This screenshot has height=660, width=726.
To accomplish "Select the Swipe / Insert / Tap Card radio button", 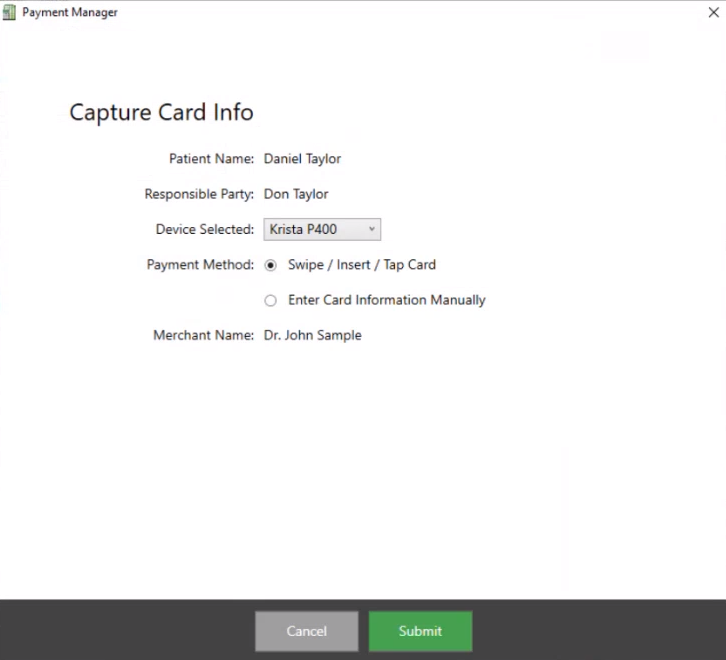I will click(271, 266).
